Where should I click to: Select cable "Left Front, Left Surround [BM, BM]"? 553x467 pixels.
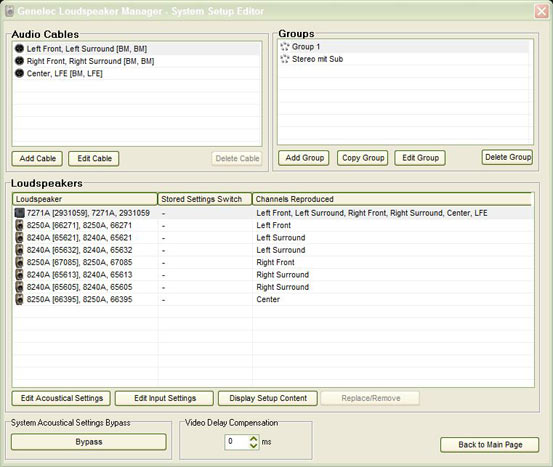click(x=137, y=49)
